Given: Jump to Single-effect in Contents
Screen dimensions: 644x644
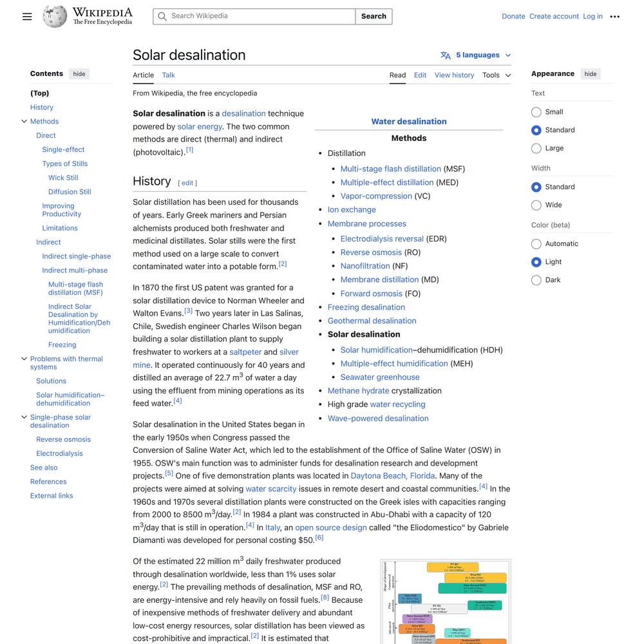Looking at the screenshot, I should click(63, 149).
